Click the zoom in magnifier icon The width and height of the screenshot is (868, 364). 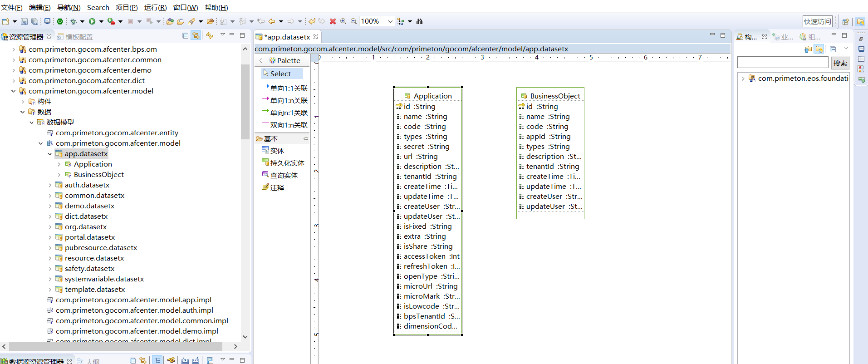click(x=343, y=21)
